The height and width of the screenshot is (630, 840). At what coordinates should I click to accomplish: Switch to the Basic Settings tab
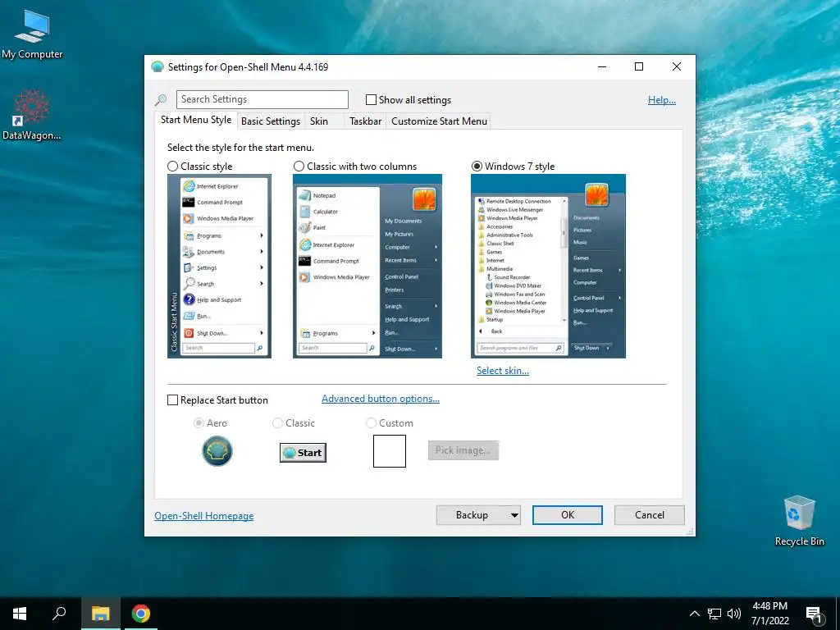(x=271, y=121)
